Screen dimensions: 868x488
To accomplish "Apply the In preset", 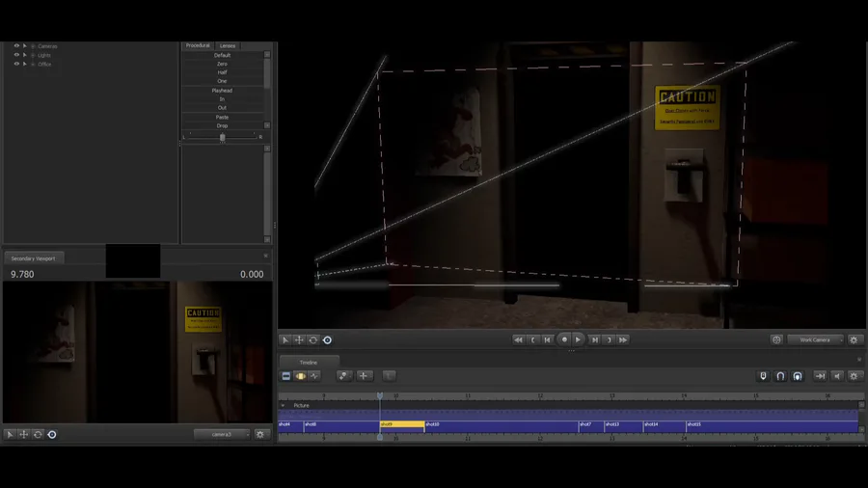I will [222, 99].
